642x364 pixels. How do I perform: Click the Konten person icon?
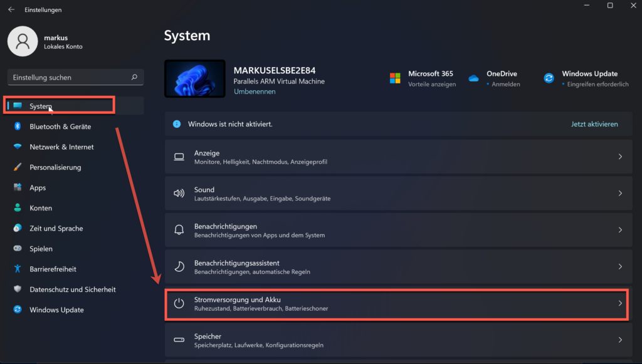click(x=18, y=207)
